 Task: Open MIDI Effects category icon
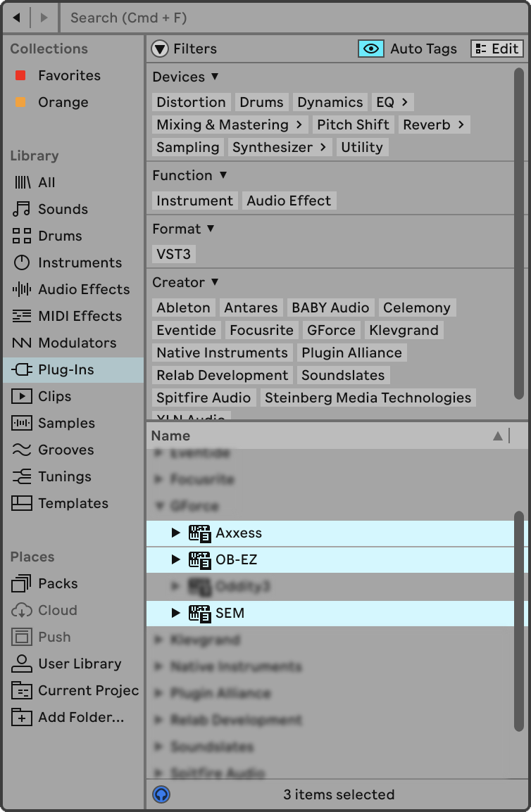click(22, 316)
